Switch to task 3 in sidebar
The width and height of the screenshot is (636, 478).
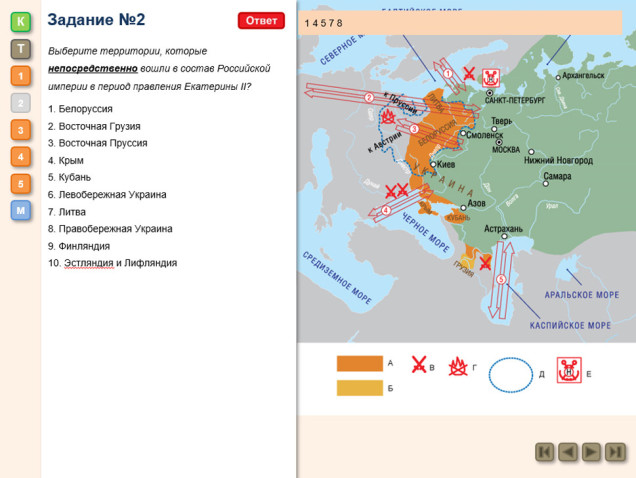pos(20,129)
